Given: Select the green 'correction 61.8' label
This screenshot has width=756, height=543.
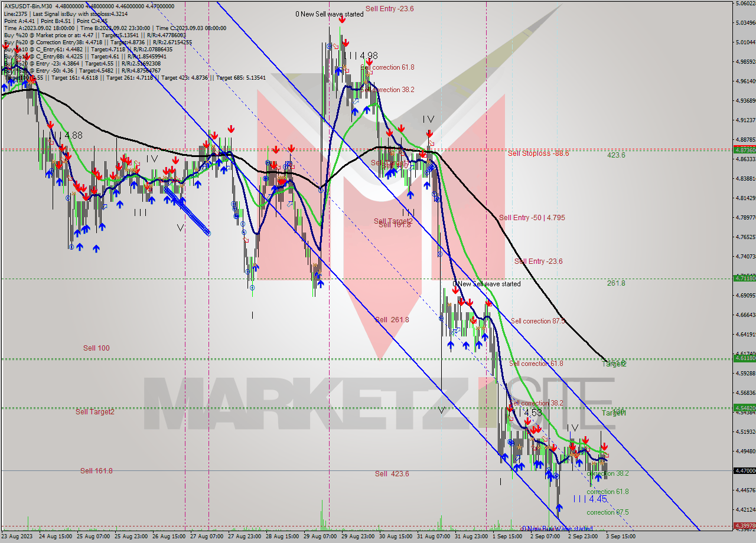Looking at the screenshot, I should point(607,492).
